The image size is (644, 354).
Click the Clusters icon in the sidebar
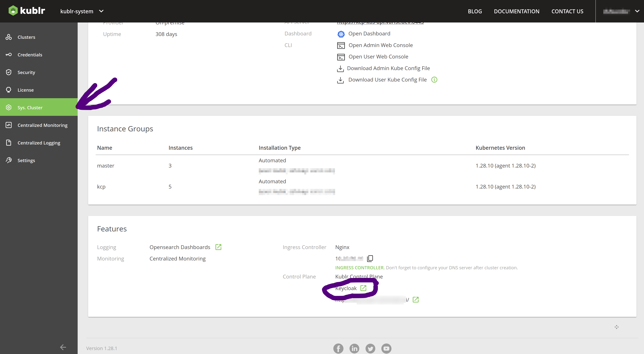coord(9,37)
